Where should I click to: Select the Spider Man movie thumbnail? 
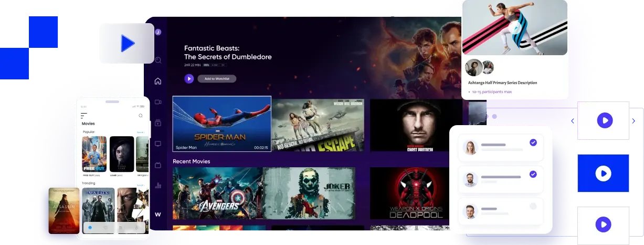click(x=222, y=124)
